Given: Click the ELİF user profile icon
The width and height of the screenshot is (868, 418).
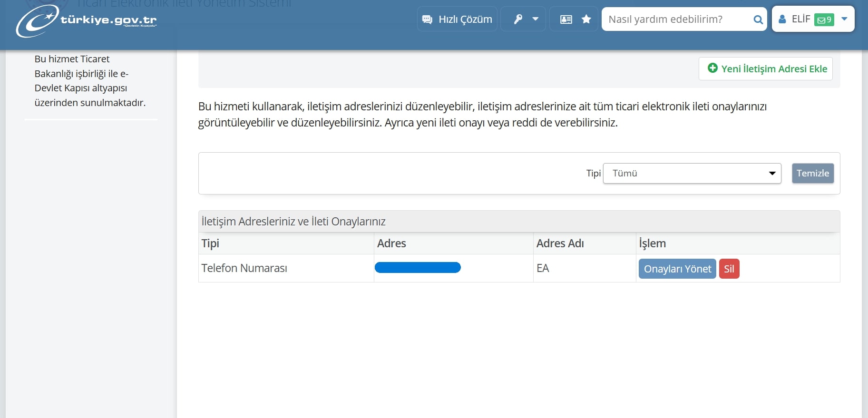Looking at the screenshot, I should pos(782,19).
